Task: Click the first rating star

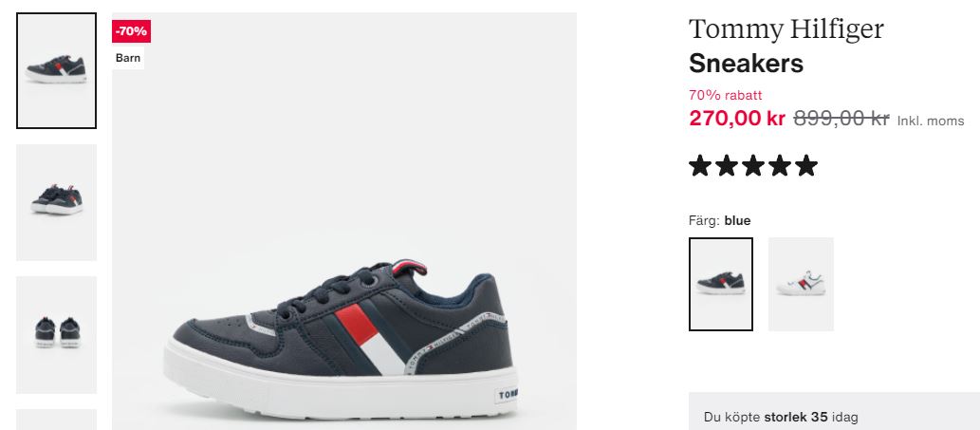Action: [x=700, y=165]
